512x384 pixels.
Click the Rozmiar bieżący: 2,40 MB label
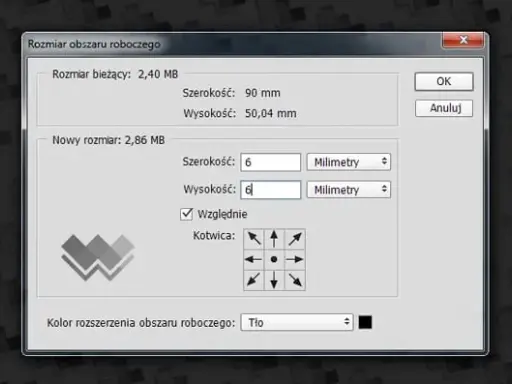pos(115,74)
